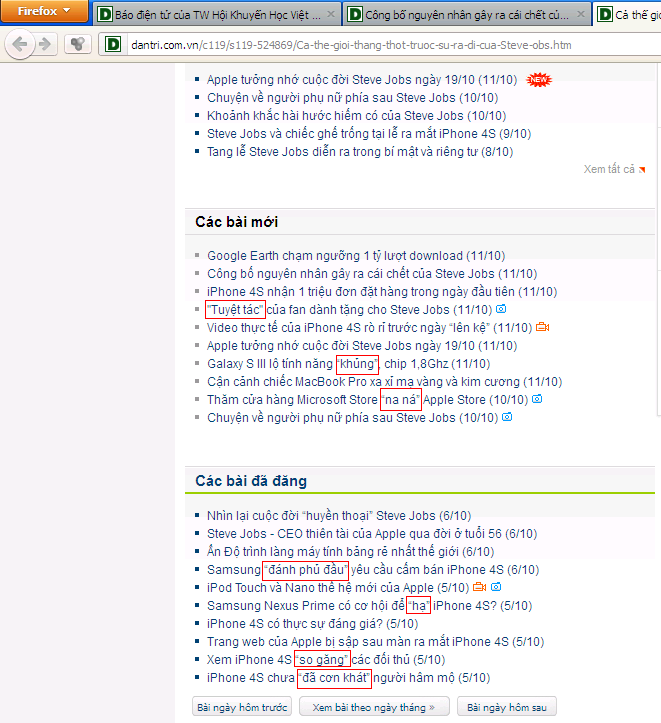Click photo icon beside last 'Chuyện về người phụ nữ'

pyautogui.click(x=507, y=416)
